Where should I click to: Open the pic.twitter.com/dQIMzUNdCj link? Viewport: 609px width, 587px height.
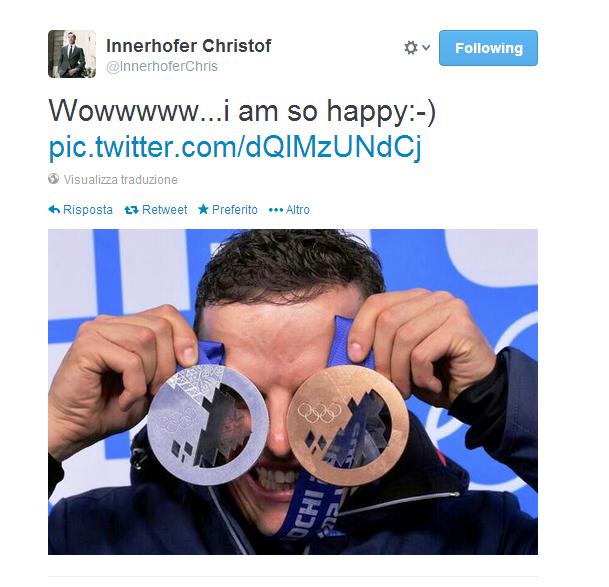click(x=235, y=147)
